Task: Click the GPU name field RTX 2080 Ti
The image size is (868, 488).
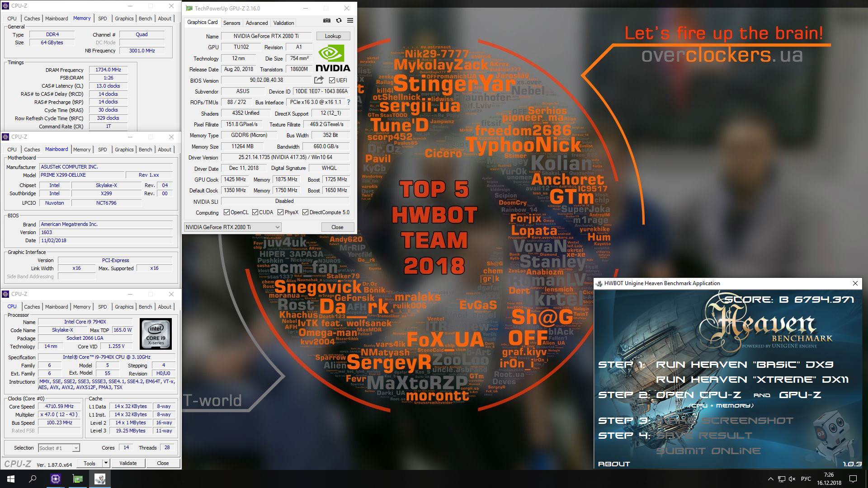Action: point(266,36)
